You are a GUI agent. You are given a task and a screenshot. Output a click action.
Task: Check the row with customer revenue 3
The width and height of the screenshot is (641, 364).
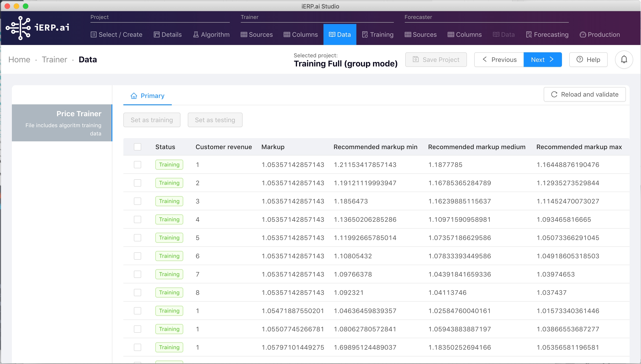click(137, 201)
